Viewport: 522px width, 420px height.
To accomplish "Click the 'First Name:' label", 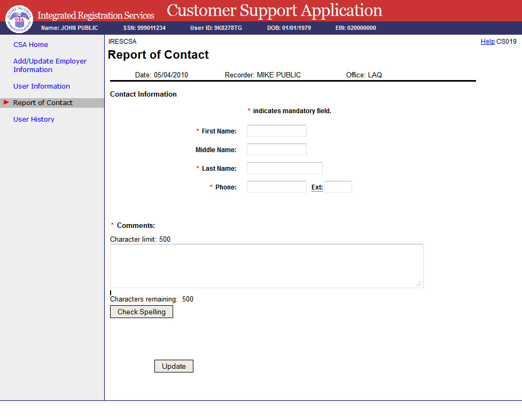I will click(x=219, y=131).
